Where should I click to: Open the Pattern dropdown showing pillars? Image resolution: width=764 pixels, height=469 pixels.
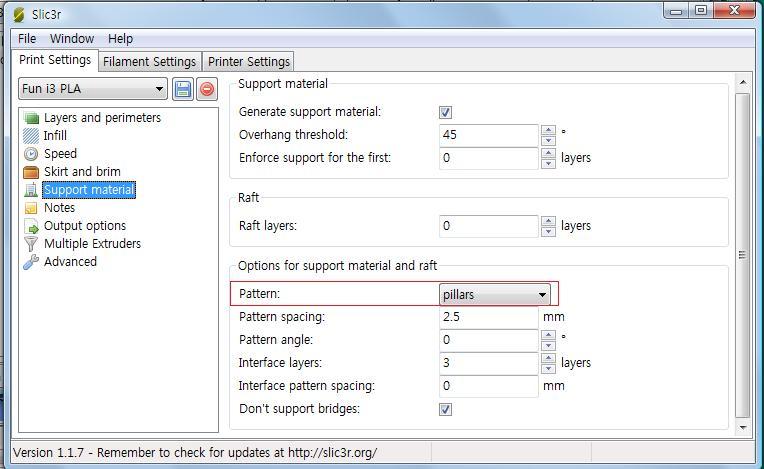click(x=495, y=295)
